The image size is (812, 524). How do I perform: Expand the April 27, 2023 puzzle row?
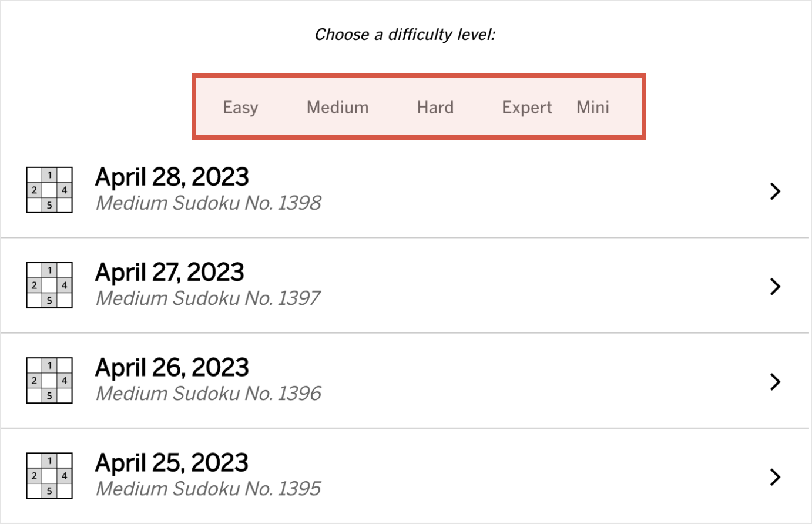(776, 286)
